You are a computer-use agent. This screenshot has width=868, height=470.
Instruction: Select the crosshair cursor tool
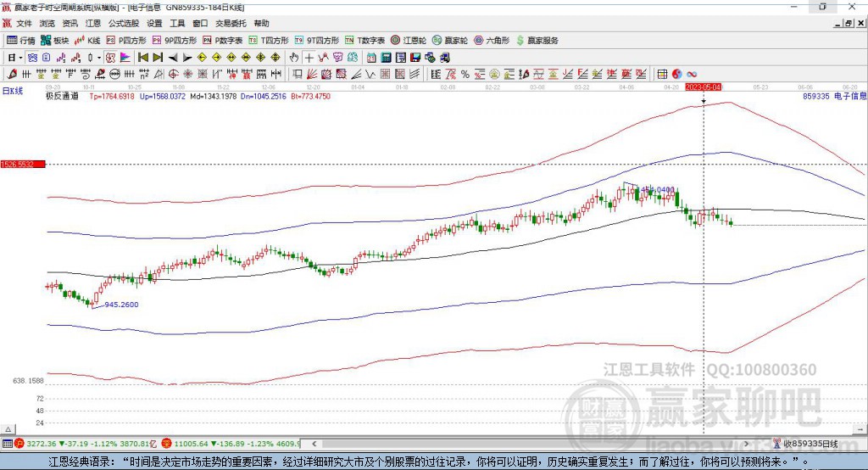point(309,58)
